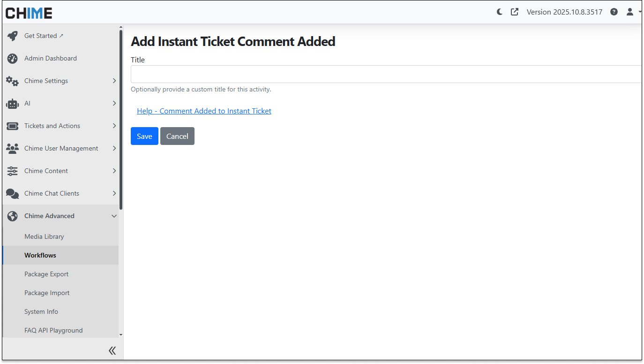
Task: Click the Chime Chat Clients bubbles icon
Action: (13, 194)
